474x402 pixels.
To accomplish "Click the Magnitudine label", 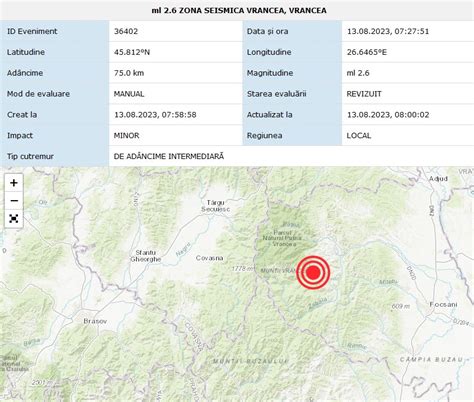I will 270,73.
